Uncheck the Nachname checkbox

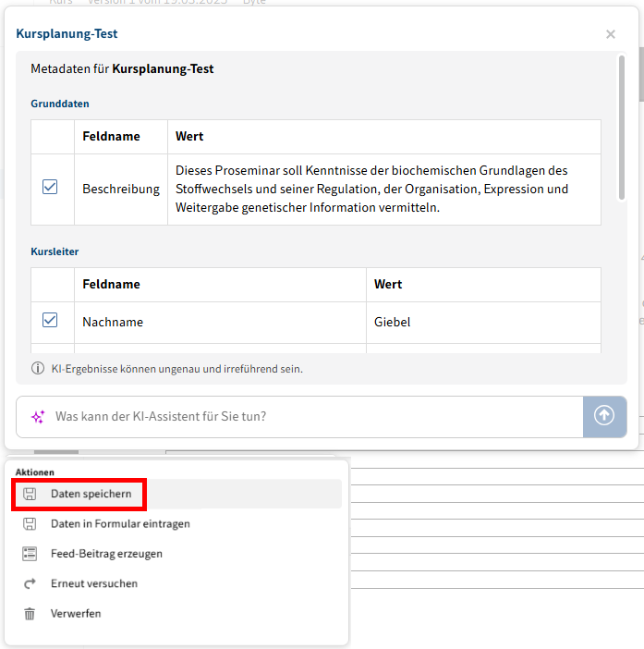click(50, 320)
